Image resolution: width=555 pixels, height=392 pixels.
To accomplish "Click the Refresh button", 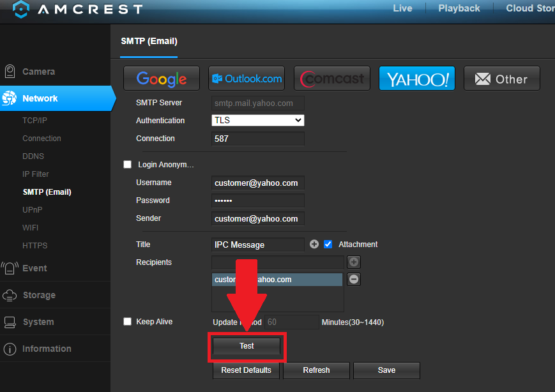I will tap(316, 370).
